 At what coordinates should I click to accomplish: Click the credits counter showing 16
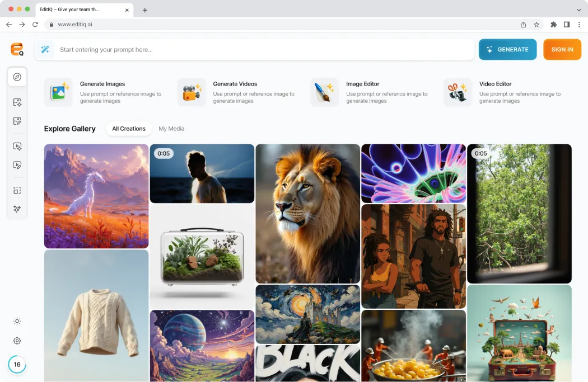17,365
